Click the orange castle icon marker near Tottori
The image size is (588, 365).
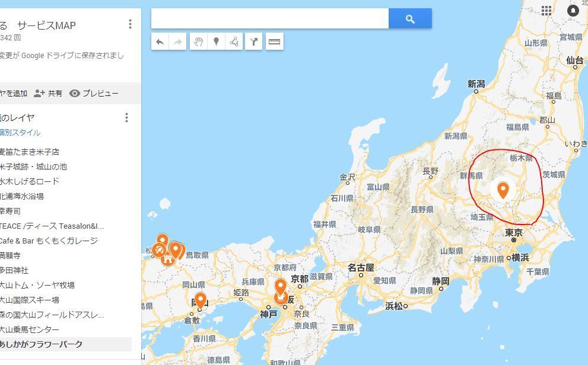168,258
